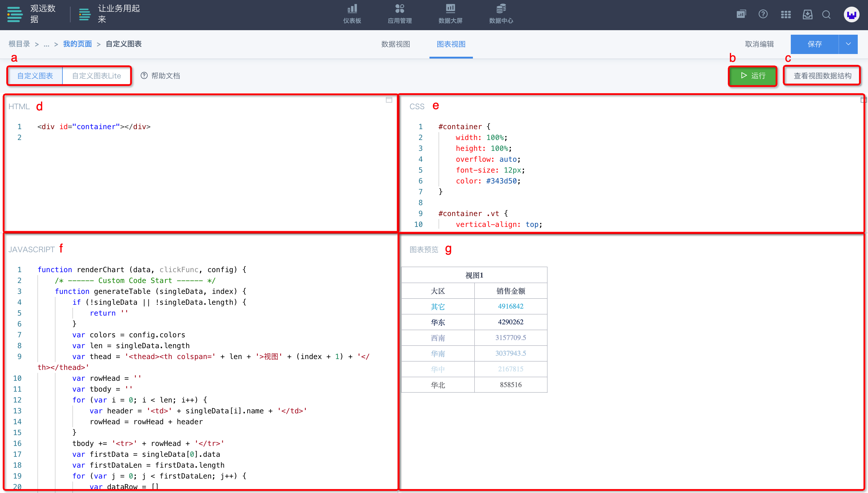Click the 销售金额 column header
Viewport: 868px width, 493px height.
511,291
